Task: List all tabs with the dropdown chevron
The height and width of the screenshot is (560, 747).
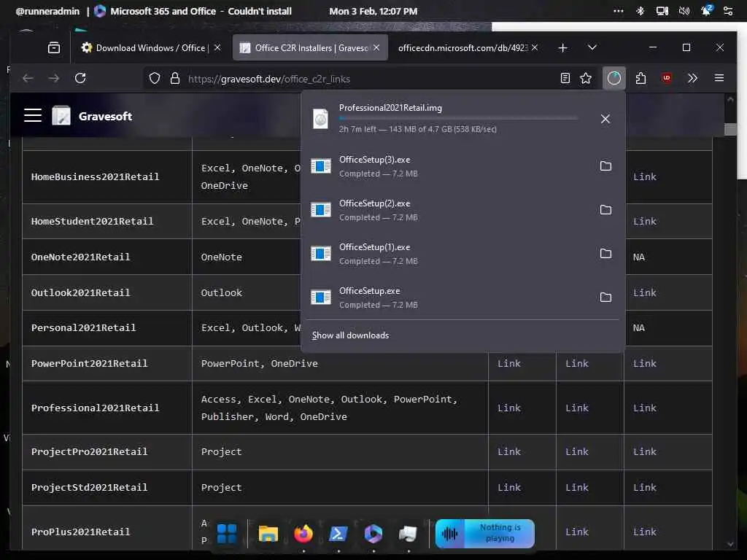Action: [x=592, y=47]
